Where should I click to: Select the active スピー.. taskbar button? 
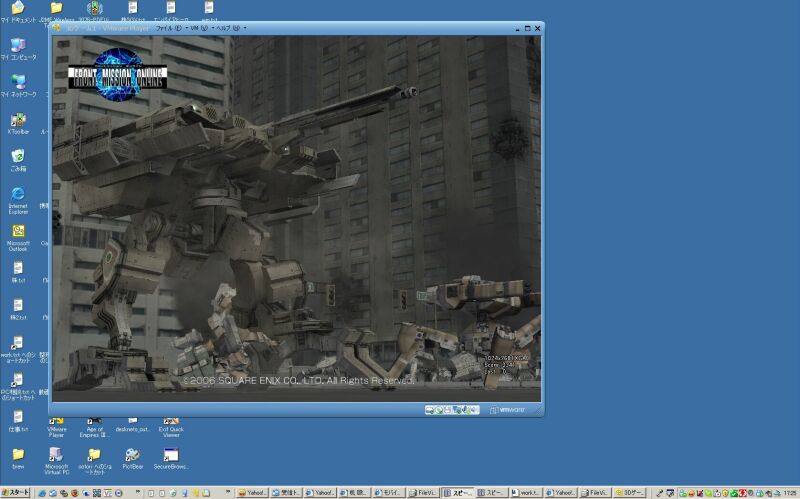[x=458, y=493]
